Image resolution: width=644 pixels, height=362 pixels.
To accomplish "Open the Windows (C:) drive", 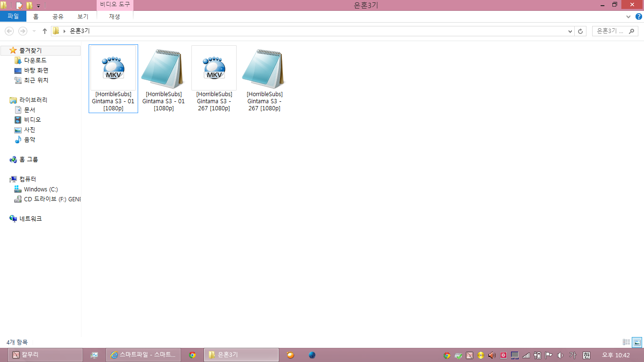I will 41,189.
